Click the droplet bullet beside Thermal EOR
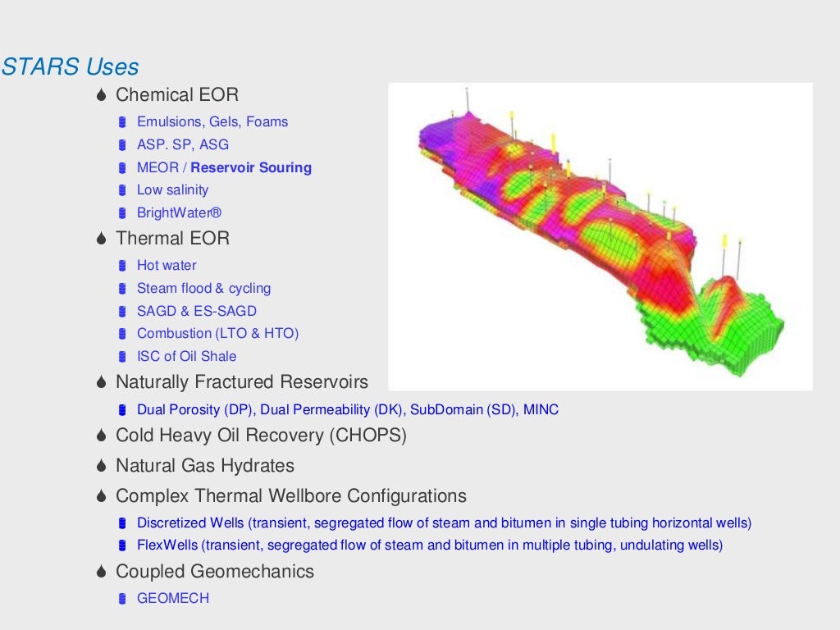 101,239
